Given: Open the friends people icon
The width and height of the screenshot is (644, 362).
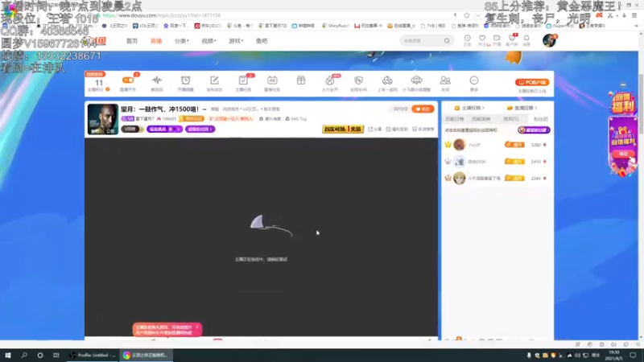Looking at the screenshot, I should tap(445, 80).
